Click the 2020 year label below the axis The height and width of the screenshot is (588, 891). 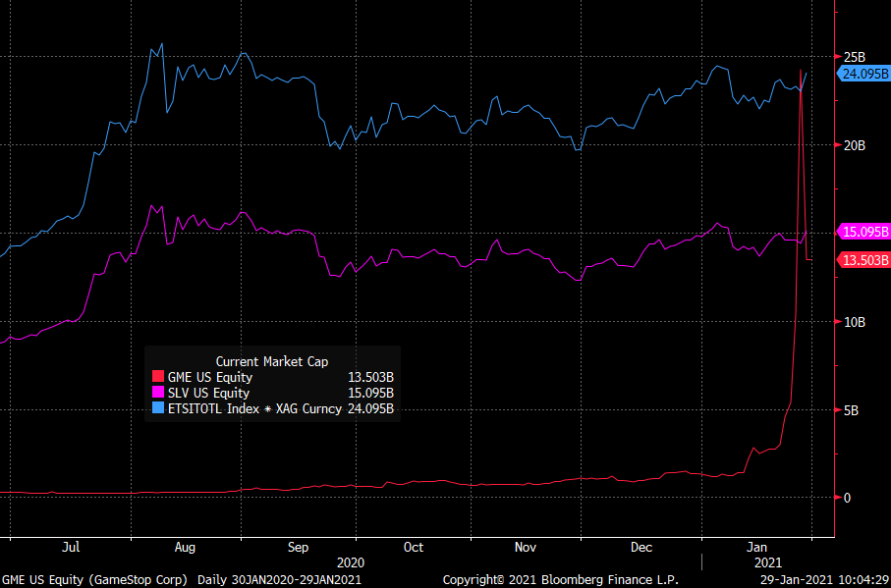coord(351,563)
